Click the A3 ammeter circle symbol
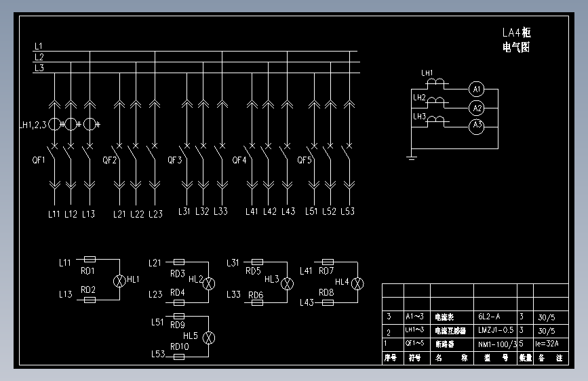The image size is (588, 381). tap(476, 127)
